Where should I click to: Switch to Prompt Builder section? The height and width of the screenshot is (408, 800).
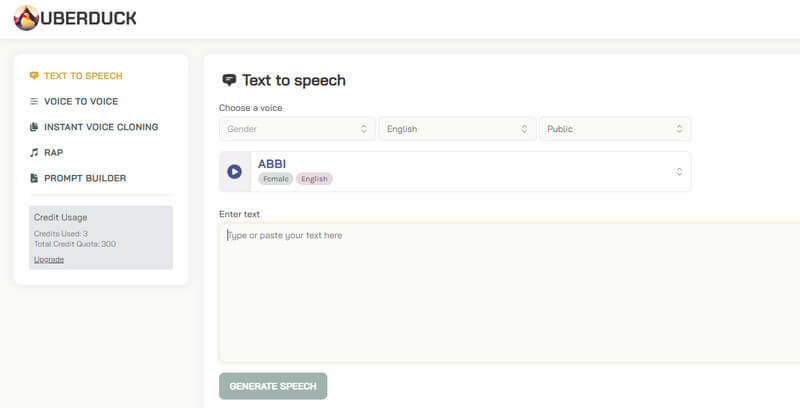click(x=85, y=178)
